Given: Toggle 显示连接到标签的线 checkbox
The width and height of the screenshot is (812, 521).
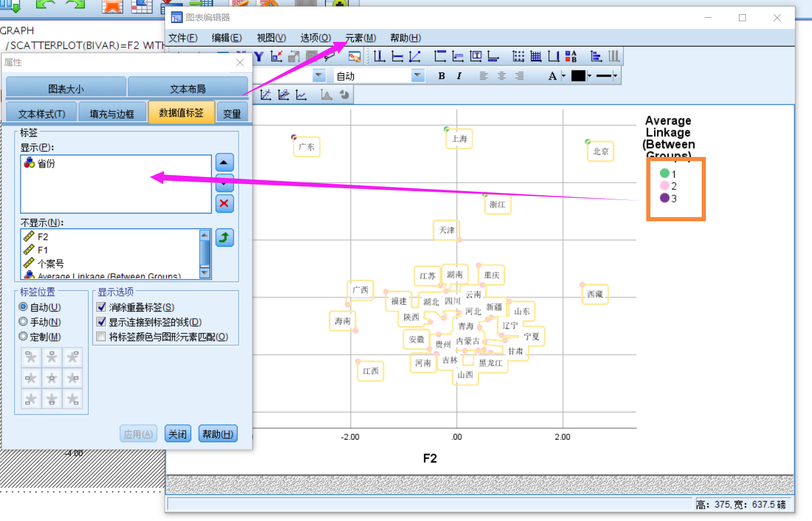Looking at the screenshot, I should coord(101,322).
